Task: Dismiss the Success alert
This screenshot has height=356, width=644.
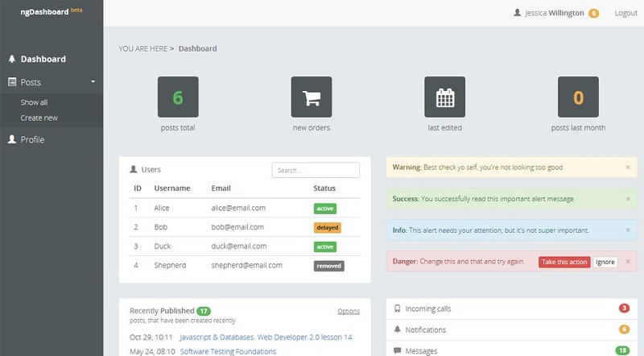Action: pyautogui.click(x=628, y=199)
